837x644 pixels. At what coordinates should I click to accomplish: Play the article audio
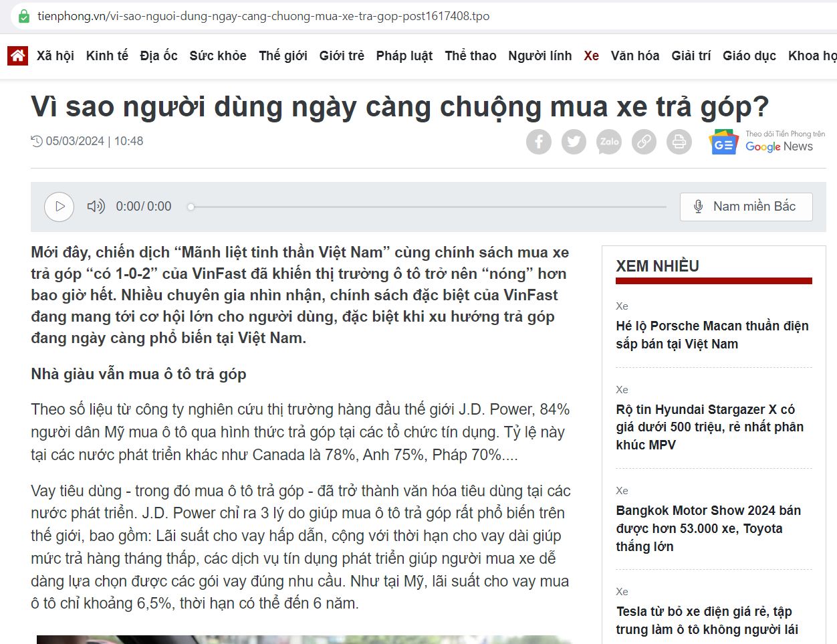[x=59, y=207]
